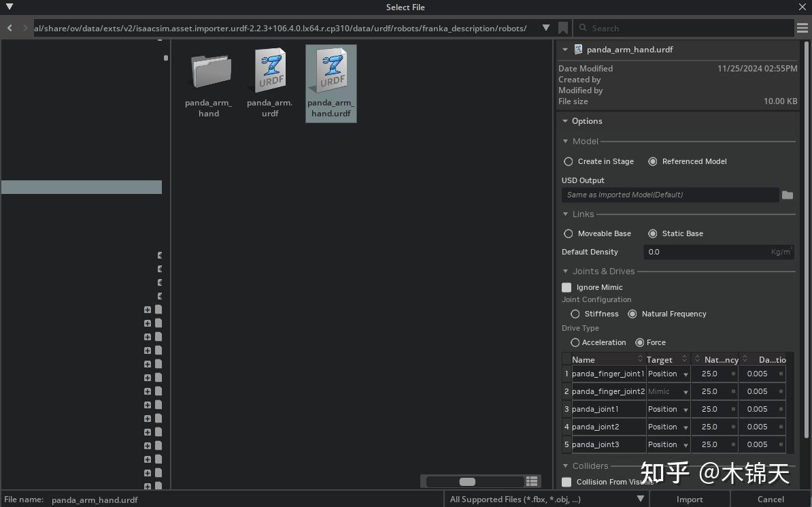Open the All Supported Files filter dropdown

[x=639, y=499]
